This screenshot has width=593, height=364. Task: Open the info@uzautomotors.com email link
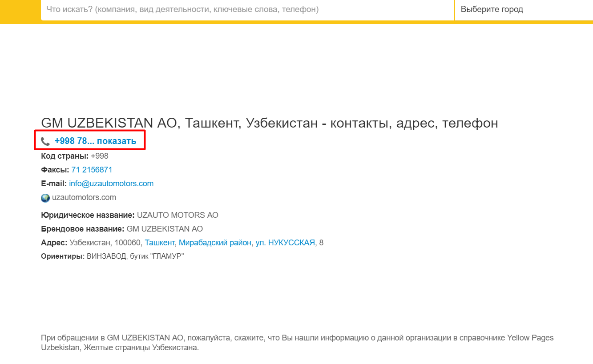[x=111, y=184]
